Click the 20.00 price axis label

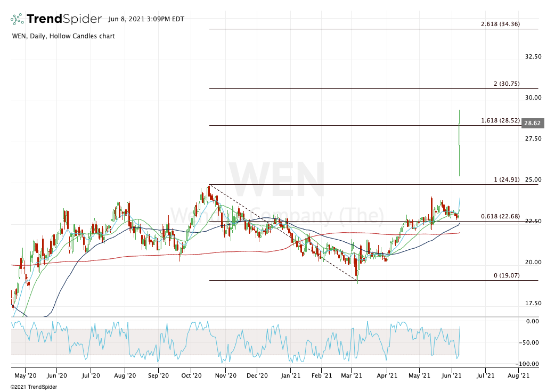(533, 262)
